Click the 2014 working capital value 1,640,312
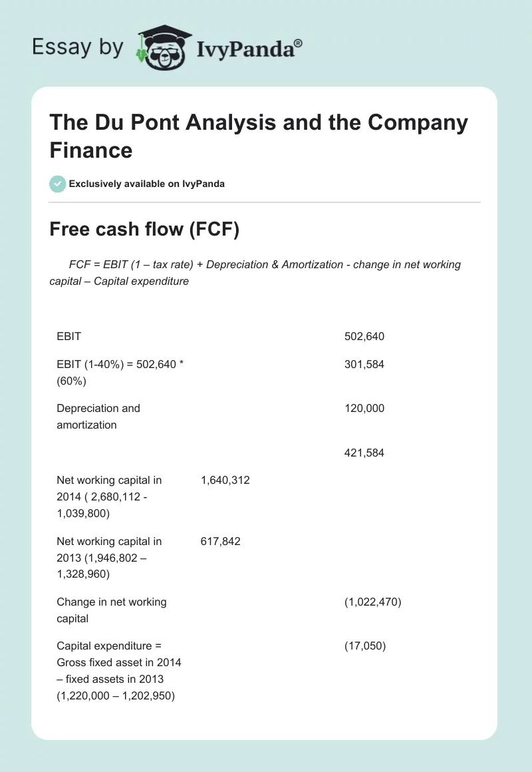This screenshot has height=772, width=532. tap(225, 480)
